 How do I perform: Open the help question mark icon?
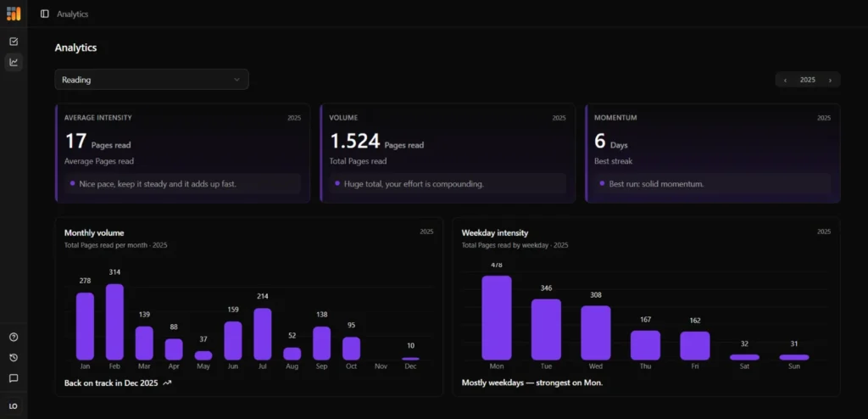14,337
